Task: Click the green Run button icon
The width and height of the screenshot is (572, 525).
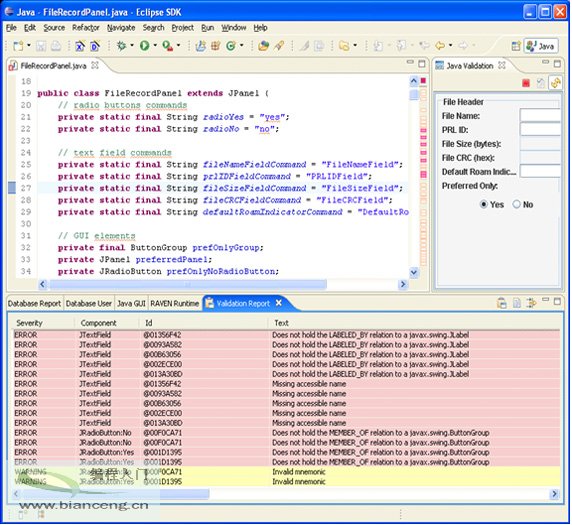Action: click(x=145, y=46)
